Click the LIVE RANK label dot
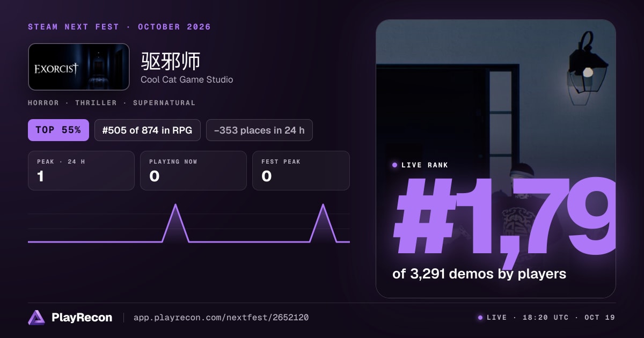This screenshot has width=644, height=338. [x=395, y=165]
